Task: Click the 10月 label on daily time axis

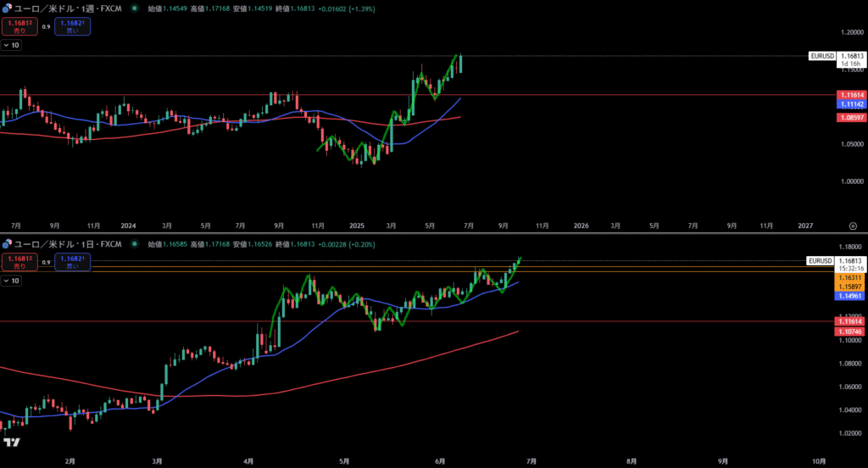Action: point(819,461)
